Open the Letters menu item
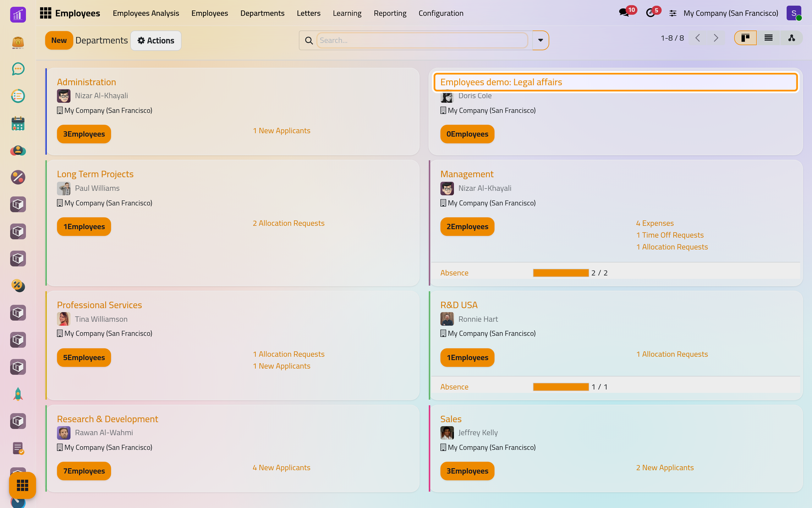Image resolution: width=812 pixels, height=508 pixels. [x=309, y=13]
